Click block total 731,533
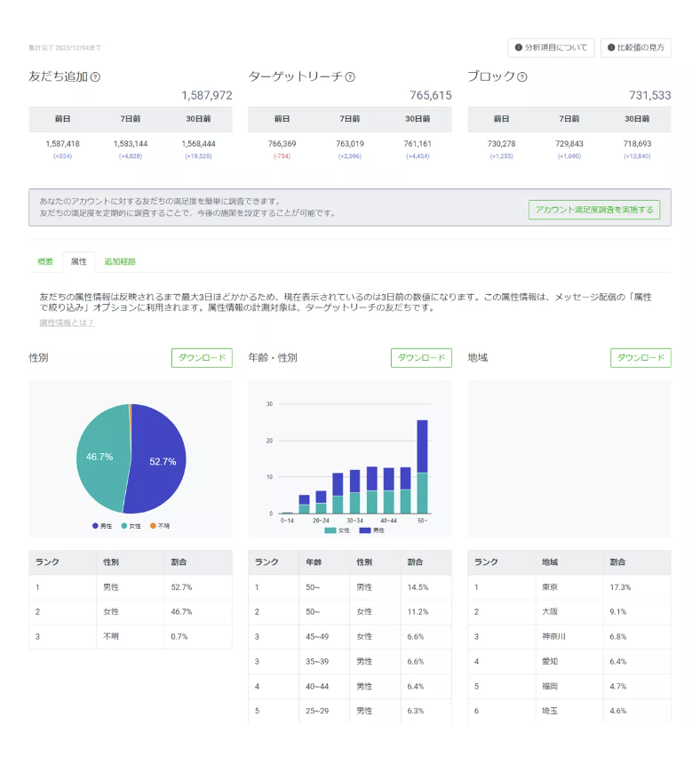Viewport: 700px width, 757px height. [x=649, y=95]
